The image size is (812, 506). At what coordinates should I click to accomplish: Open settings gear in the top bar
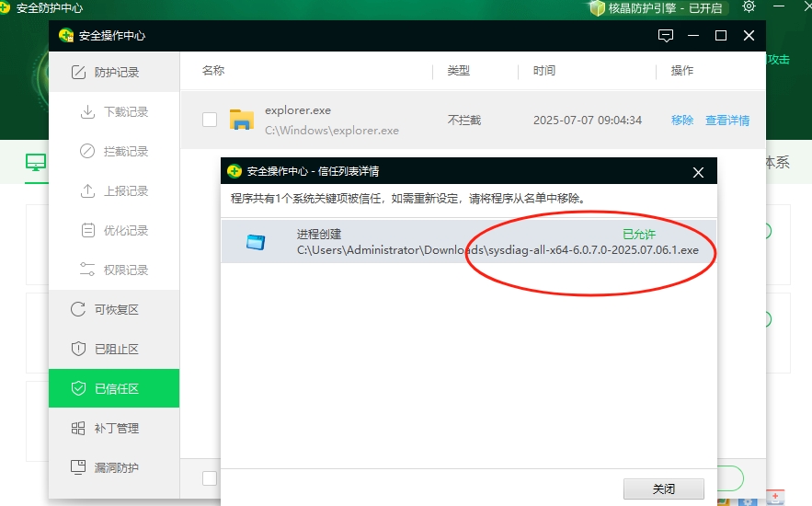coord(749,7)
